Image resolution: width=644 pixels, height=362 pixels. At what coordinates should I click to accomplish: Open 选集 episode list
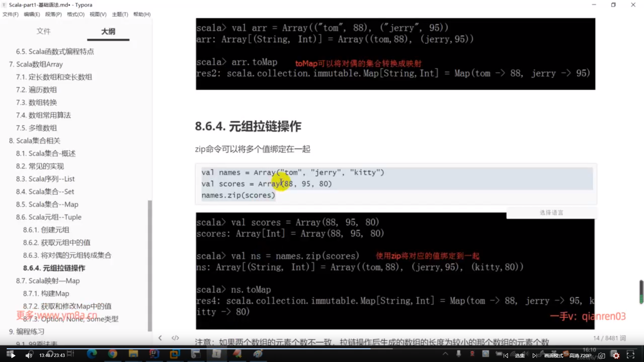click(520, 356)
